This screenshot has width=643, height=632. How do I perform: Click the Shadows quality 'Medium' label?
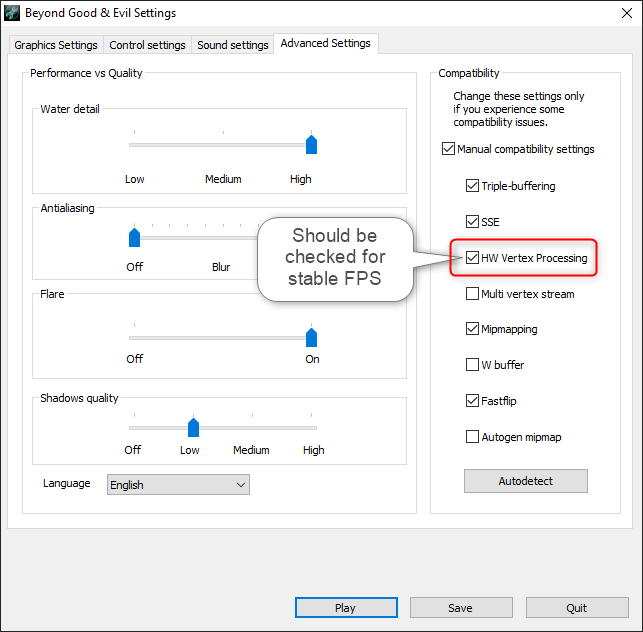coord(251,450)
